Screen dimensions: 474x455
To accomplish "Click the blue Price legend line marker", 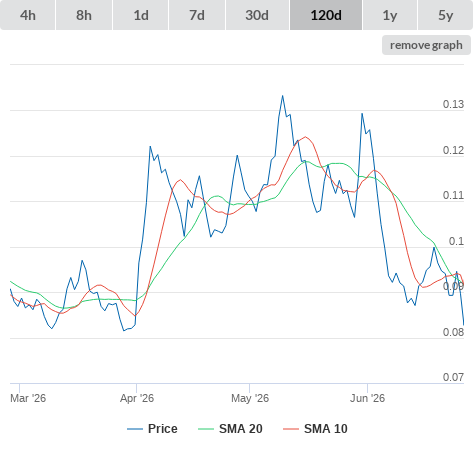I will [x=135, y=429].
